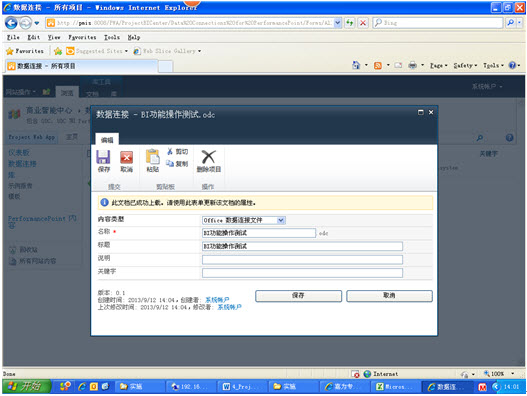This screenshot has height=396, width=527.
Task: Click the search magnifier button
Action: 510,23
